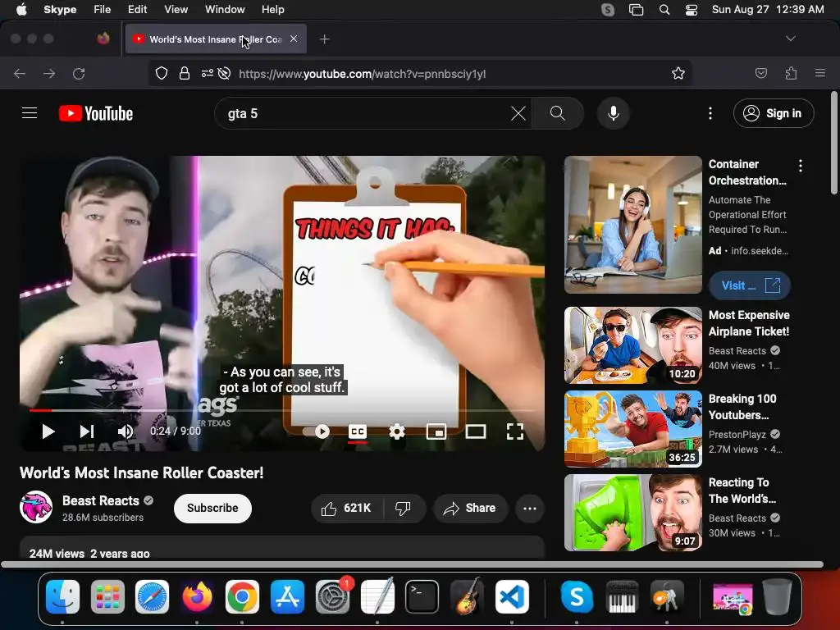Image resolution: width=840 pixels, height=630 pixels.
Task: Click the page vertical scrollbar
Action: pos(834,144)
